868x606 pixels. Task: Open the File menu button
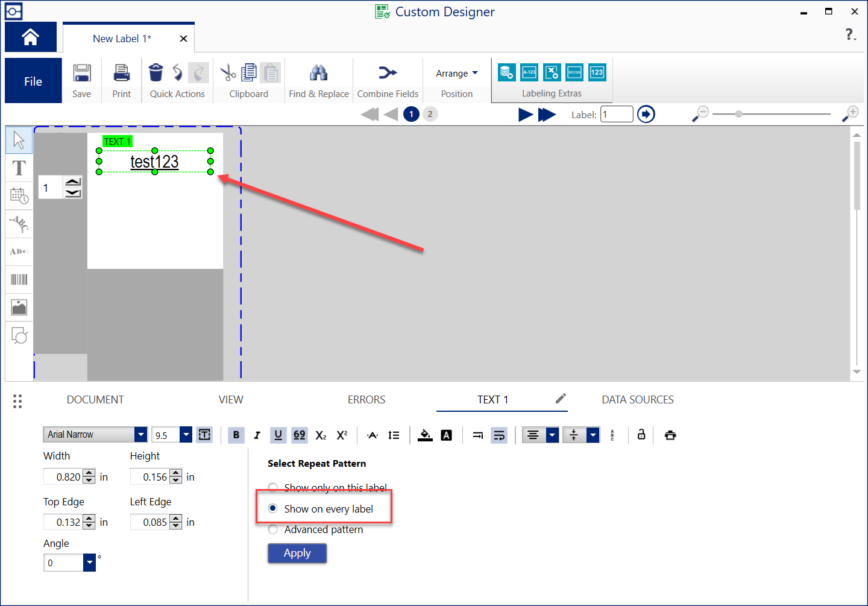coord(33,81)
